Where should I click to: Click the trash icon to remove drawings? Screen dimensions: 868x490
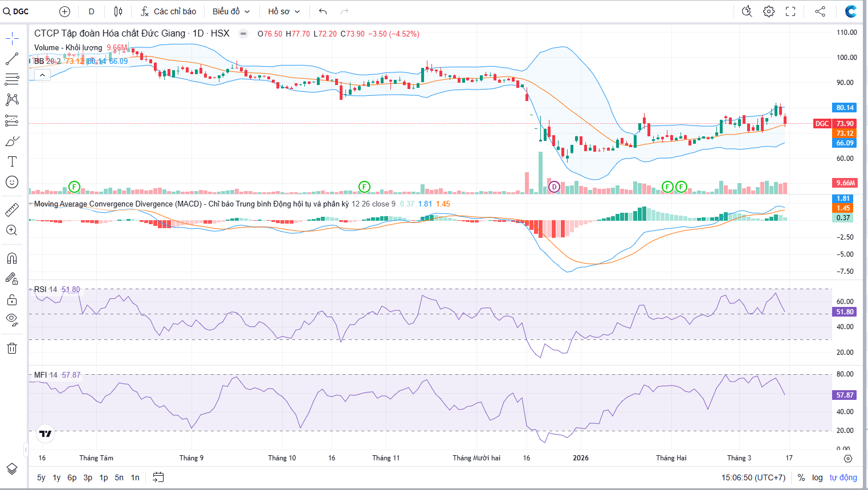pyautogui.click(x=12, y=348)
